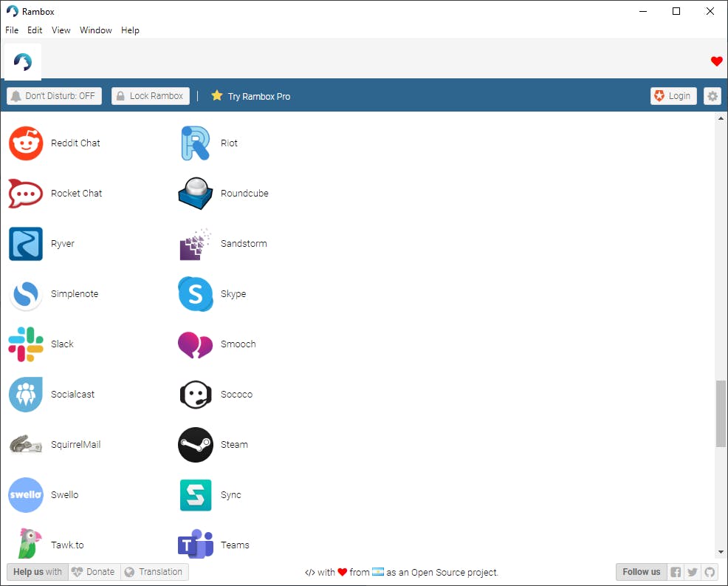Screen dimensions: 728x586
Task: Open the Window menu
Action: (x=96, y=30)
